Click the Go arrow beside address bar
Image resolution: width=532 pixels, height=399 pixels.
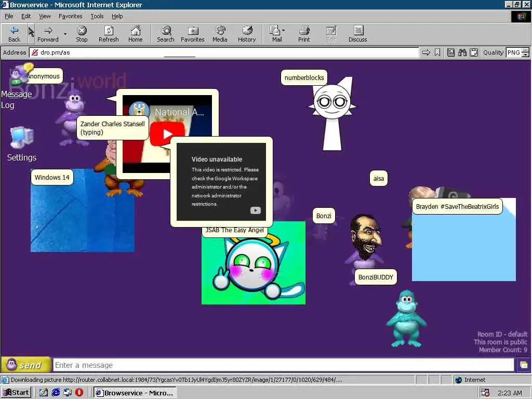tap(426, 52)
